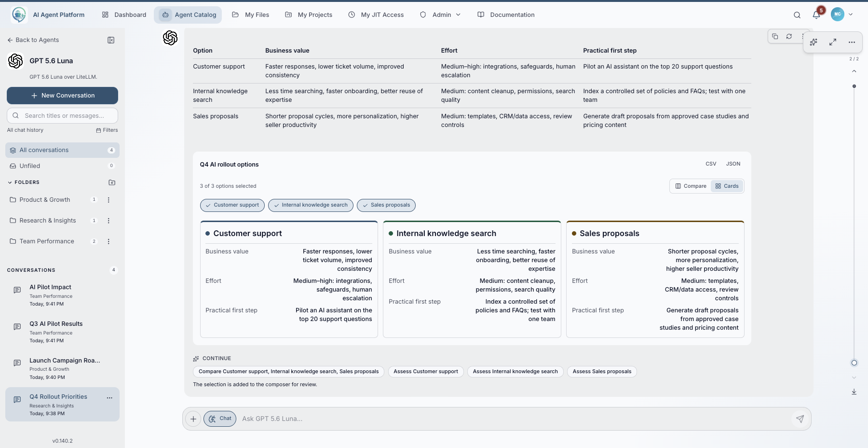Go to next message with down chevron

click(x=854, y=378)
